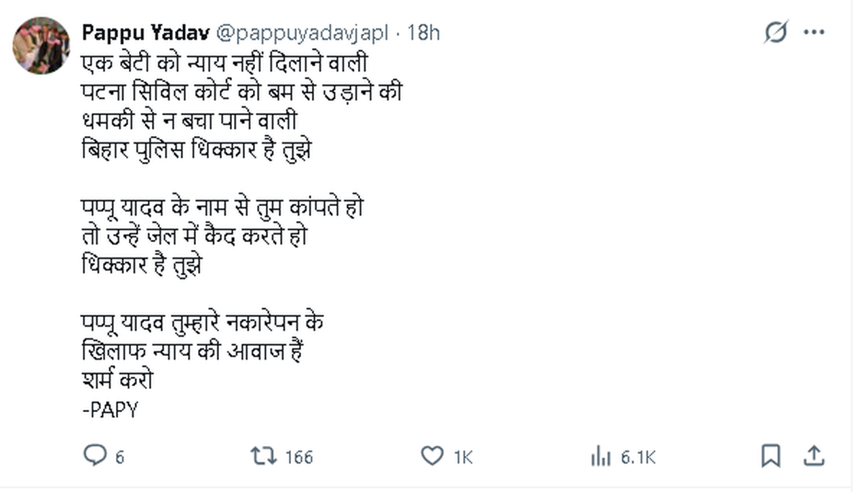868x492 pixels.
Task: Click the 166 reposts count
Action: 298,457
